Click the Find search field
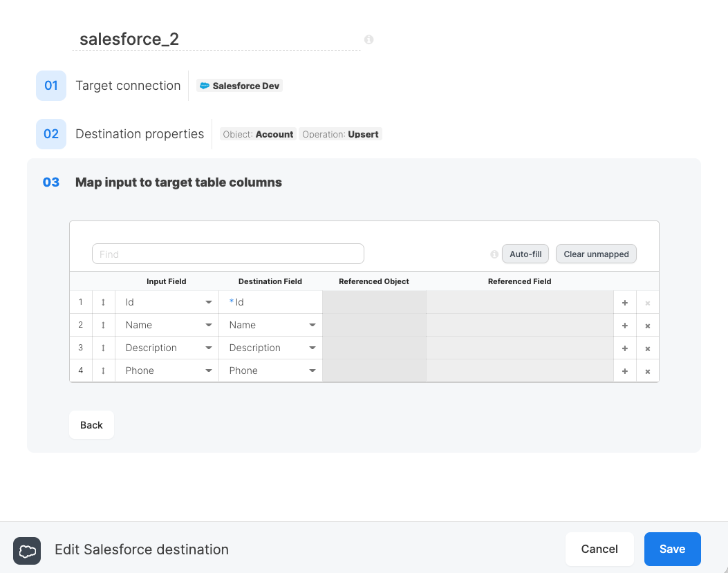 click(227, 254)
